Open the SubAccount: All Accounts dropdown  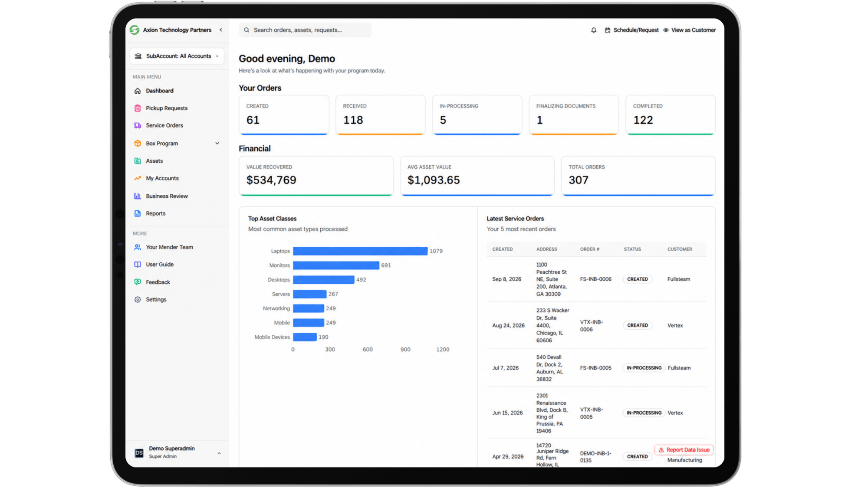tap(177, 56)
